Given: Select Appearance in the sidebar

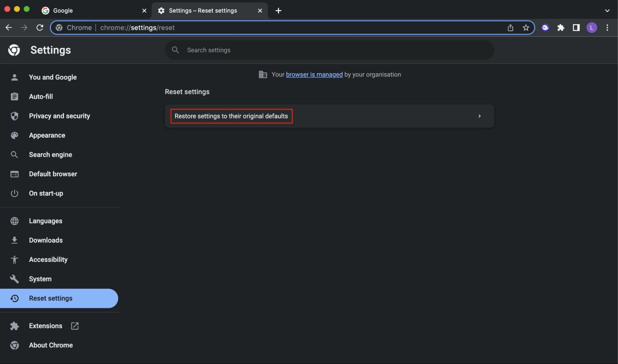Looking at the screenshot, I should tap(59, 135).
